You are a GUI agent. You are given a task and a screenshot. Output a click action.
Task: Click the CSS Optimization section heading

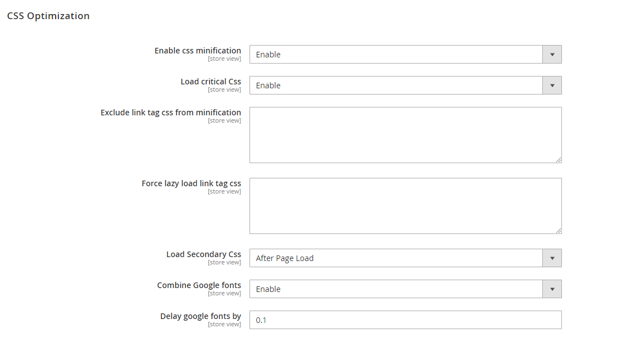48,16
